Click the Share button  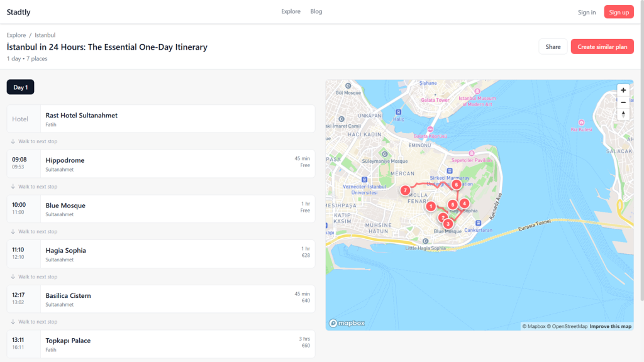[x=553, y=47]
